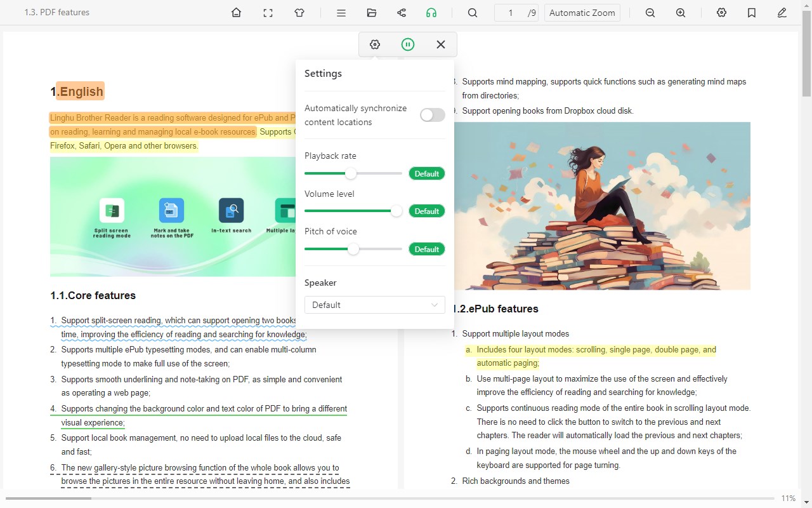Add a bookmark with the bookmark icon

752,13
